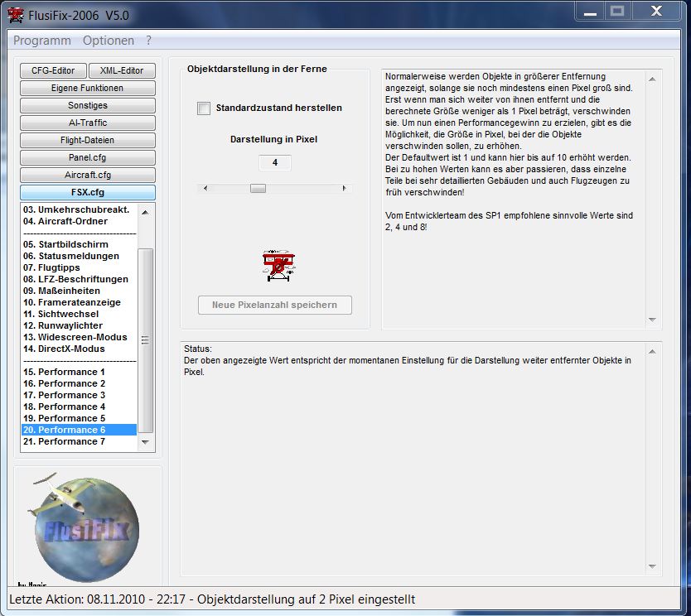Click Status box scroll down arrow
This screenshot has width=691, height=616.
pyautogui.click(x=653, y=566)
